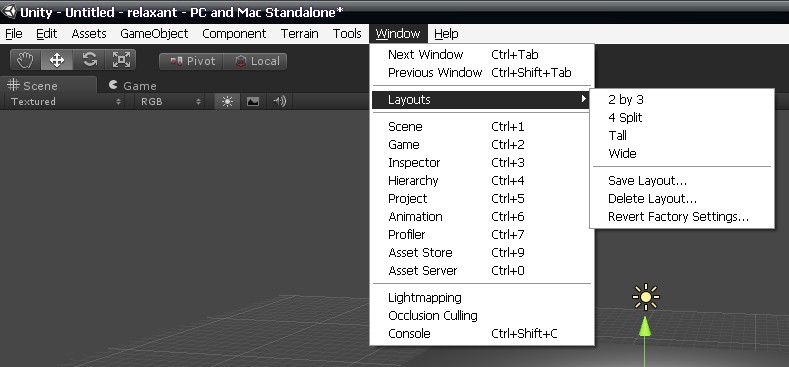Image resolution: width=789 pixels, height=367 pixels.
Task: Choose Previous Window menu entry
Action: 482,72
